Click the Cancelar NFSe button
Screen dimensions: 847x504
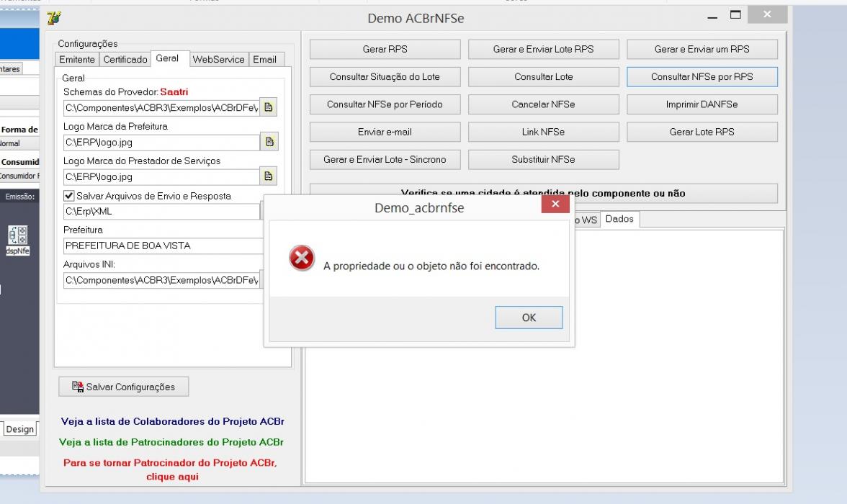click(x=543, y=104)
